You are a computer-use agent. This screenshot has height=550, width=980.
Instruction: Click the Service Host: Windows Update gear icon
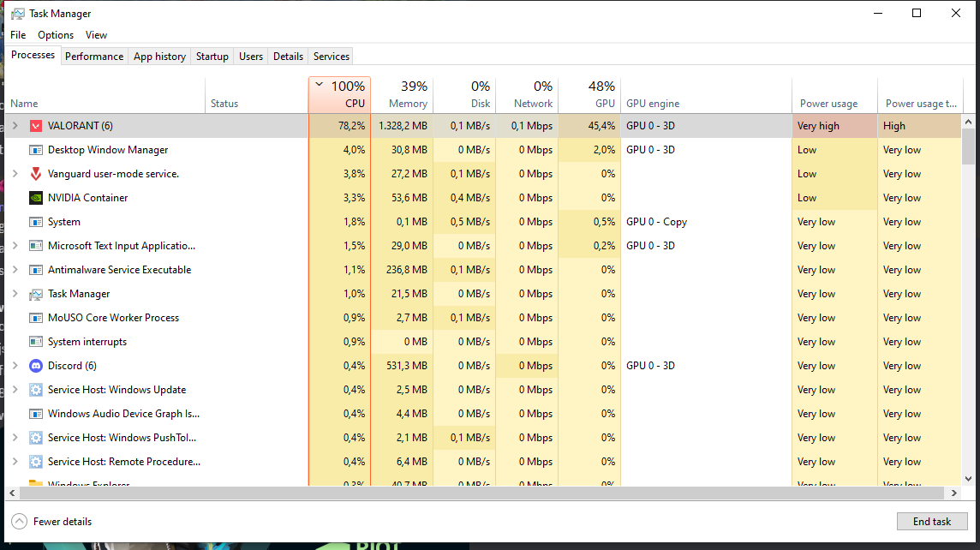coord(36,390)
